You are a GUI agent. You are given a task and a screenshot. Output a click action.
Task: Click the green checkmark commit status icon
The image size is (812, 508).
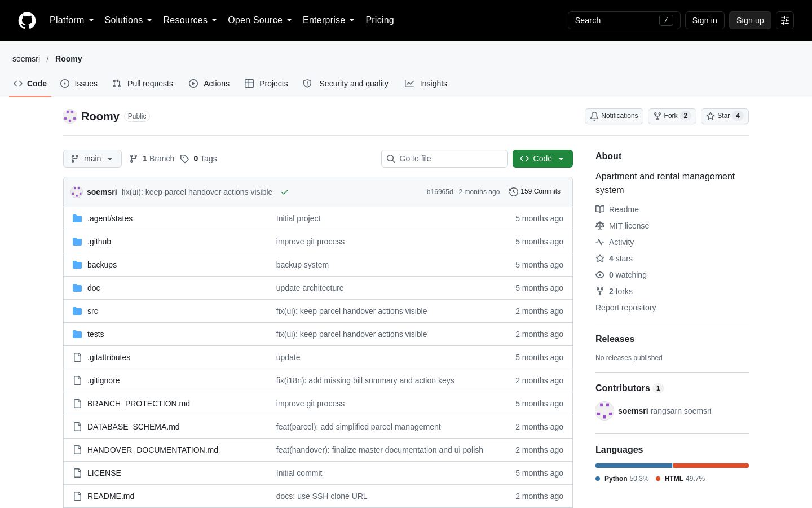(285, 192)
